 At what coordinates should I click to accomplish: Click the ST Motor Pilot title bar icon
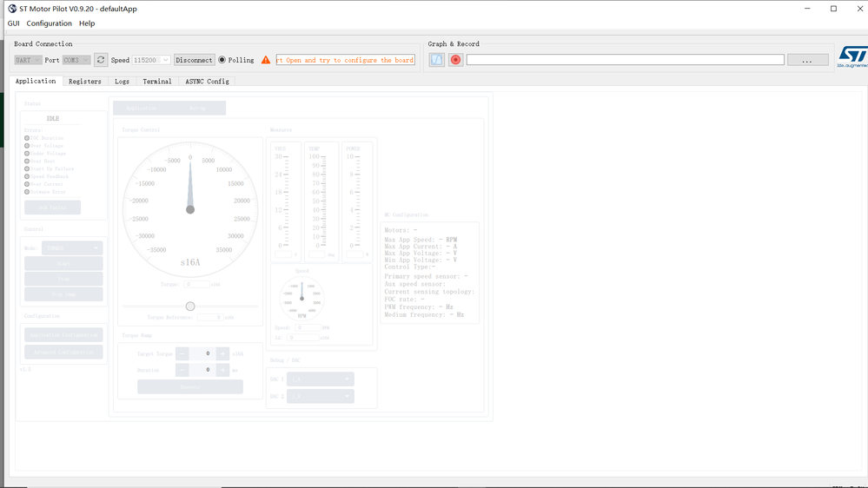[x=12, y=9]
